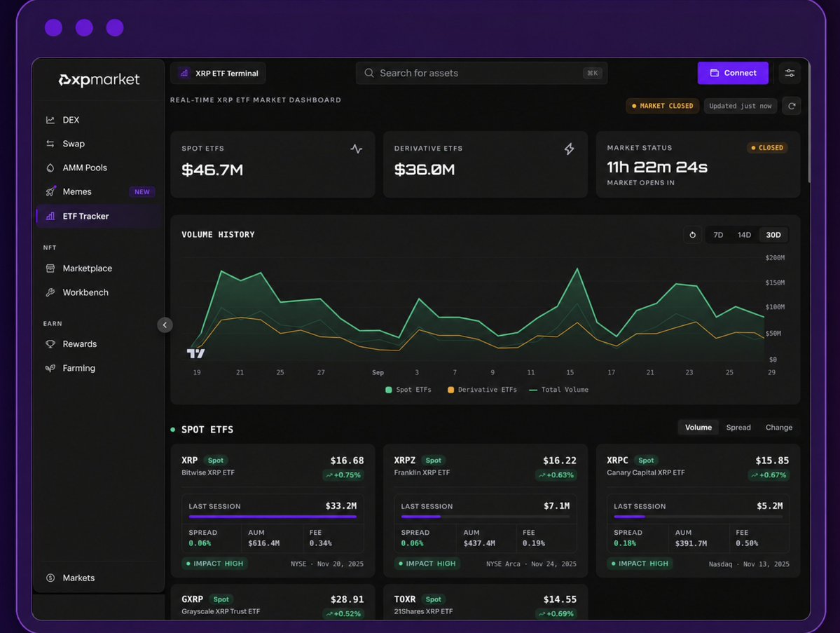Open the settings sliders icon
Viewport: 840px width, 633px height.
pyautogui.click(x=790, y=73)
